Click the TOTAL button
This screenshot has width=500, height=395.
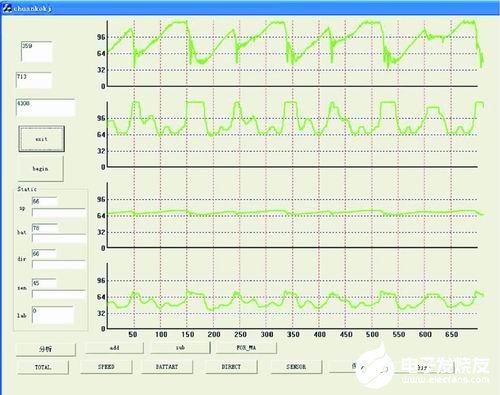tap(43, 367)
